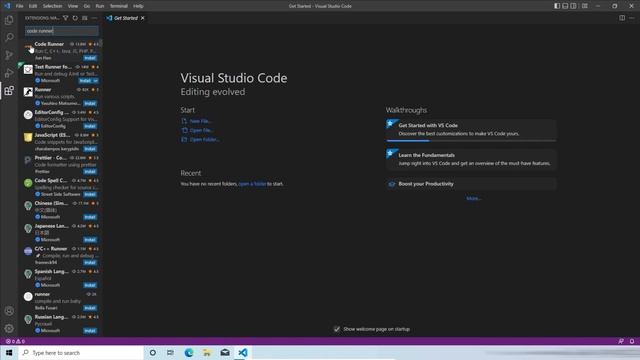Select the Extensions view icon
Image resolution: width=640 pixels, height=360 pixels.
click(x=9, y=90)
